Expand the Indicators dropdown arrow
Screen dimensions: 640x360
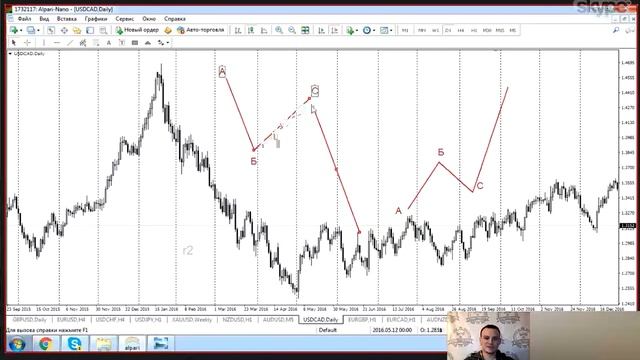coord(357,31)
